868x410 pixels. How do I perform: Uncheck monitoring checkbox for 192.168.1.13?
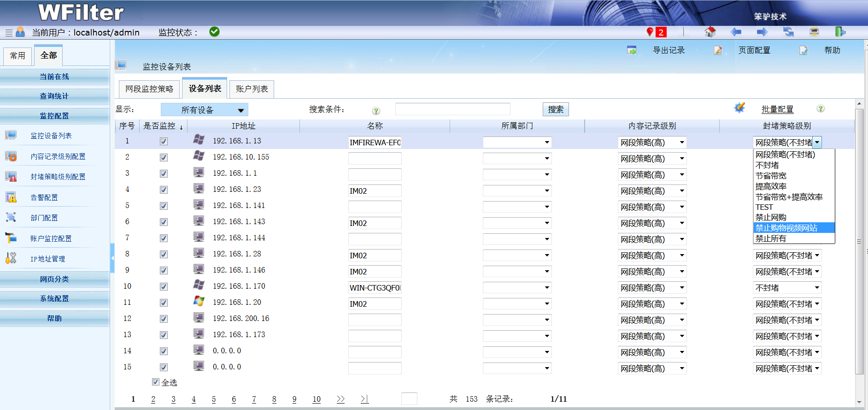164,142
